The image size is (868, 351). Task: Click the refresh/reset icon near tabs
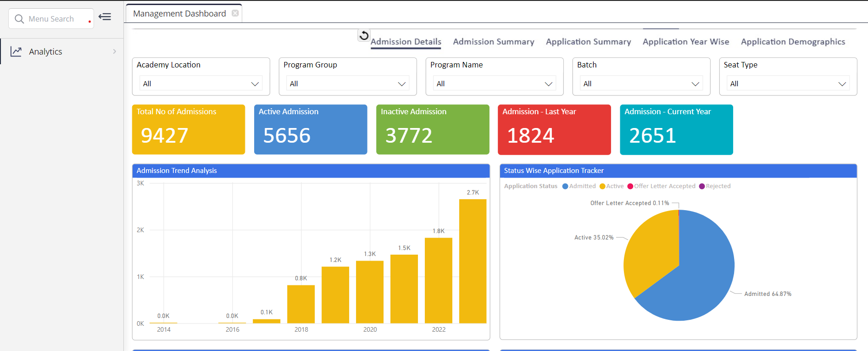(x=364, y=35)
